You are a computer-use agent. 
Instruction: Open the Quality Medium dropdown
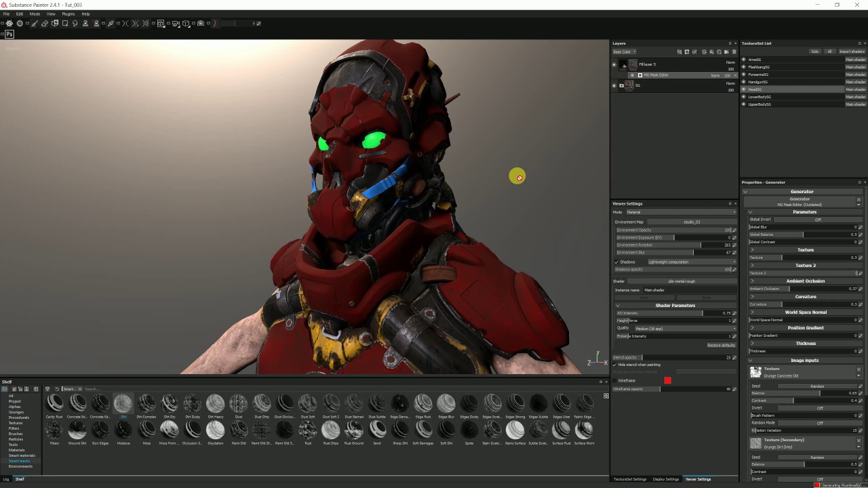(685, 329)
